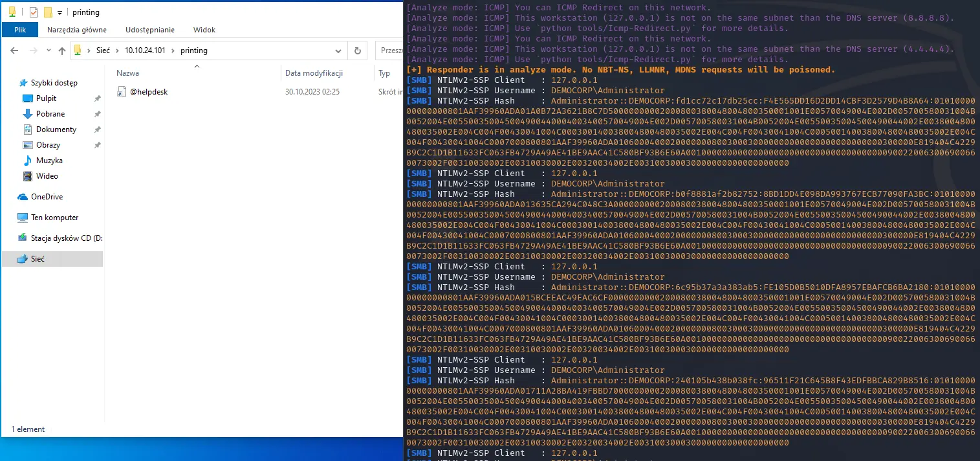
Task: Click 10.10.24.101 in the address path
Action: (x=145, y=51)
